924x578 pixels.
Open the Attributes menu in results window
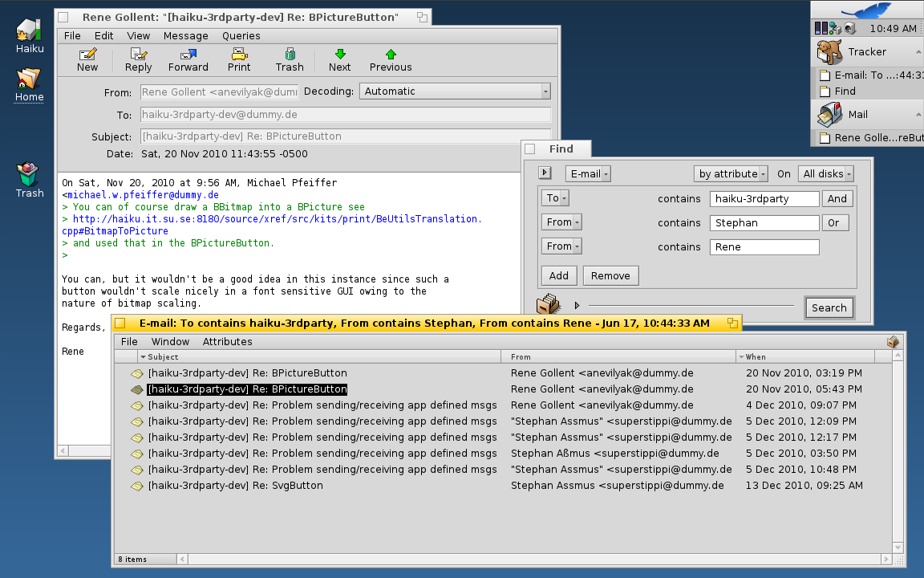pyautogui.click(x=227, y=341)
